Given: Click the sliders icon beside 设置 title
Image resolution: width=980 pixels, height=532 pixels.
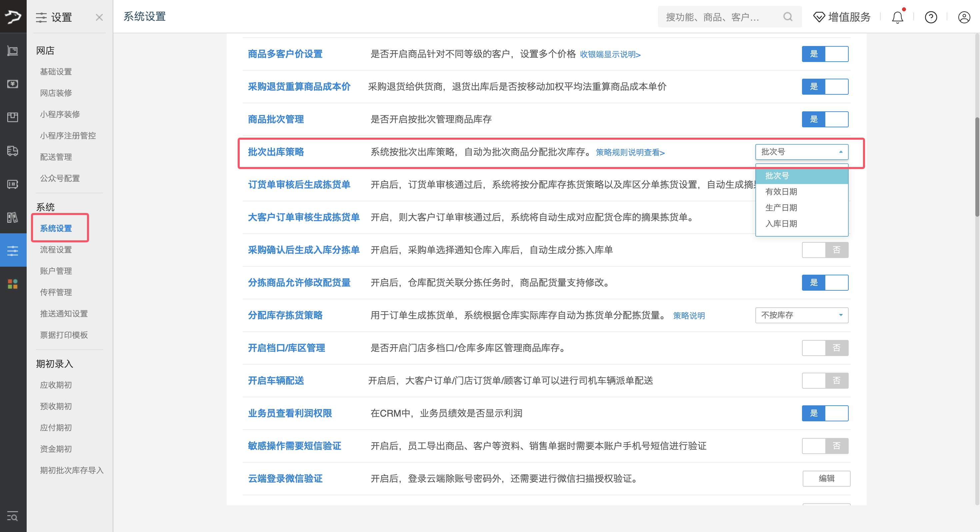Looking at the screenshot, I should (x=41, y=17).
